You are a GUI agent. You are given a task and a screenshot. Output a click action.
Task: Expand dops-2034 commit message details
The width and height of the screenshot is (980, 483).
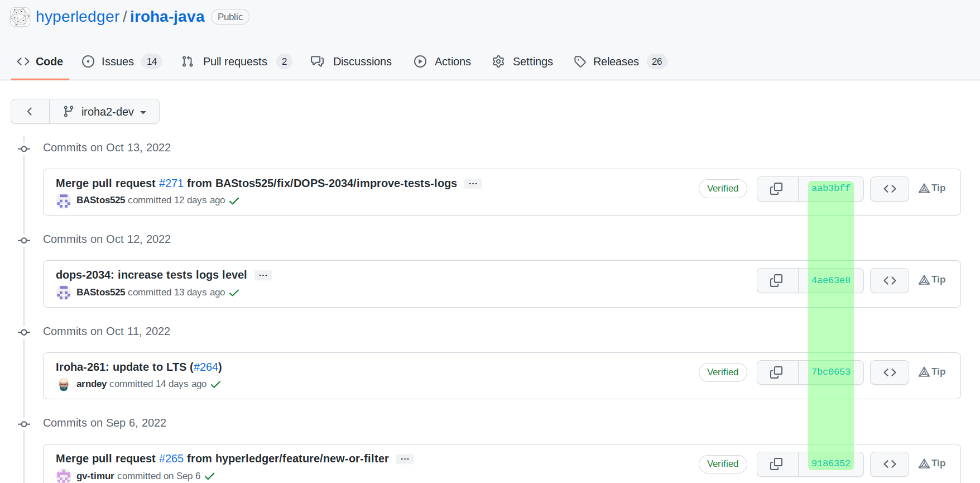(x=263, y=275)
